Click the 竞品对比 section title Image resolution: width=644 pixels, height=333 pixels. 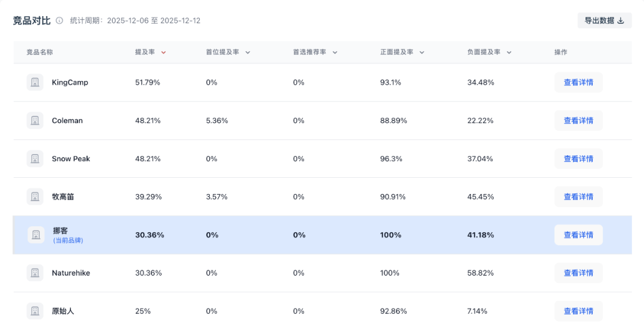click(32, 20)
